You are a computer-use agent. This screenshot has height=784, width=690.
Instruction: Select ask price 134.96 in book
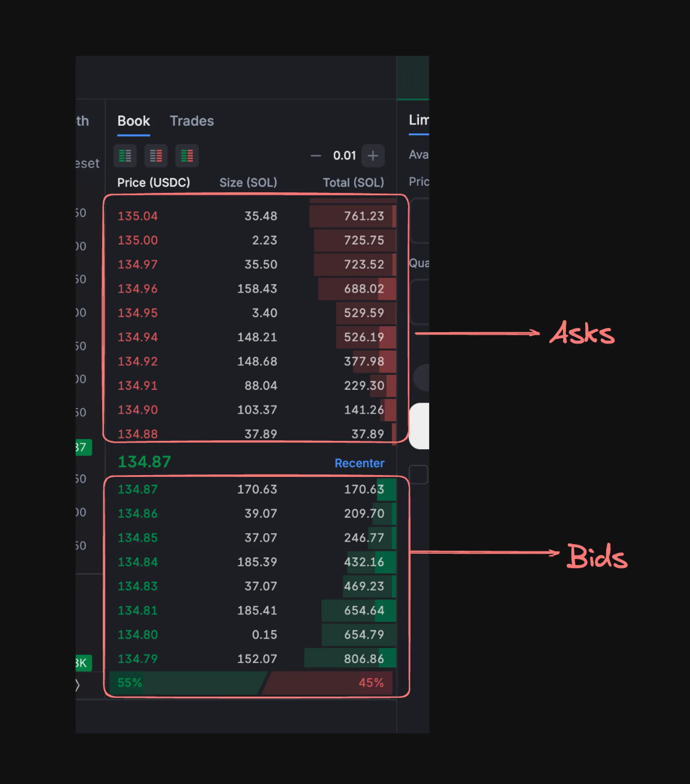pos(137,289)
